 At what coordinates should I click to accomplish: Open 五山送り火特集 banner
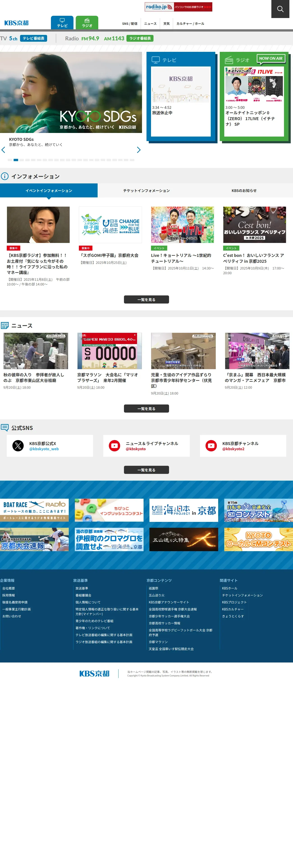coord(184,539)
